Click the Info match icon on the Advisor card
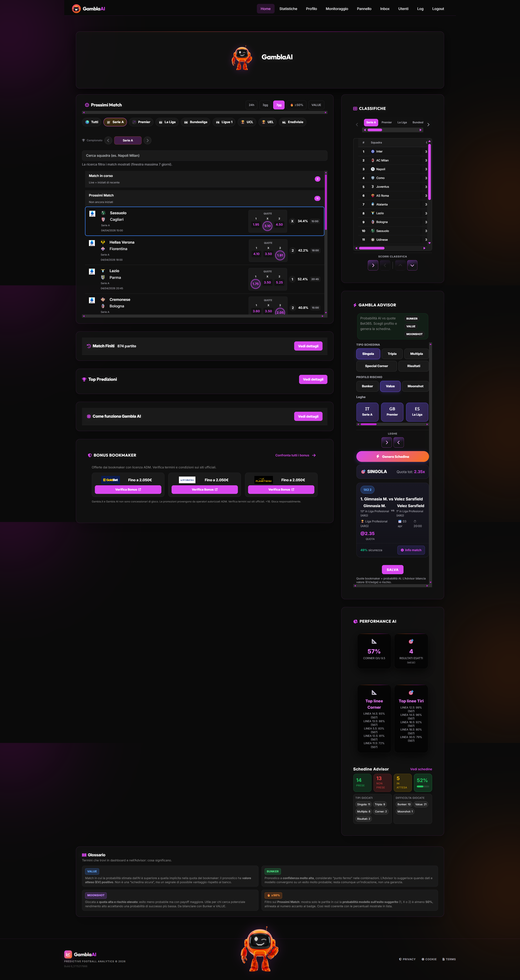 coord(402,550)
